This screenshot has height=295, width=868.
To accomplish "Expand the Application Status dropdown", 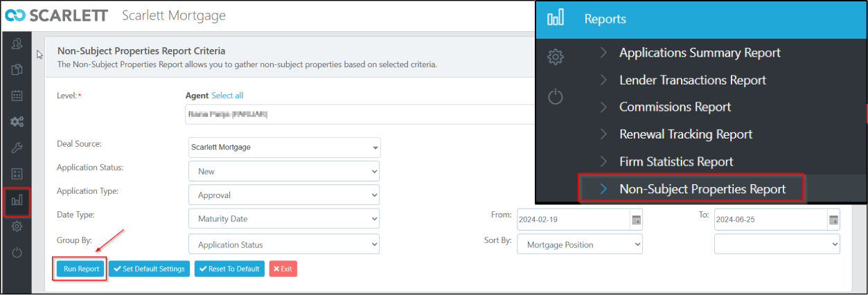I will click(284, 171).
